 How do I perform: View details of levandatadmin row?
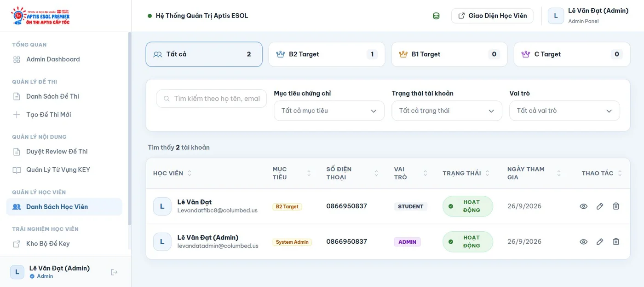click(583, 242)
